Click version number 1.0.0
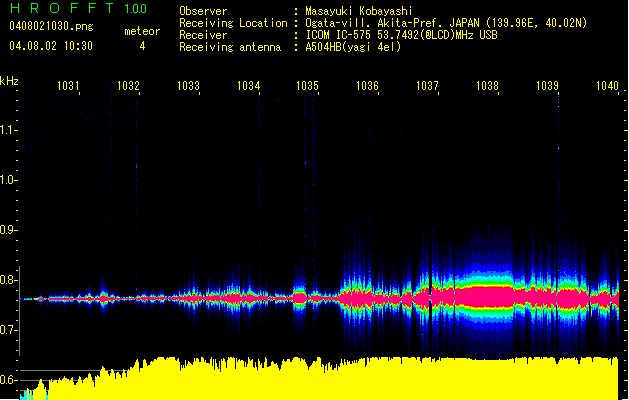Screen dimensions: 629x400 pyautogui.click(x=136, y=8)
